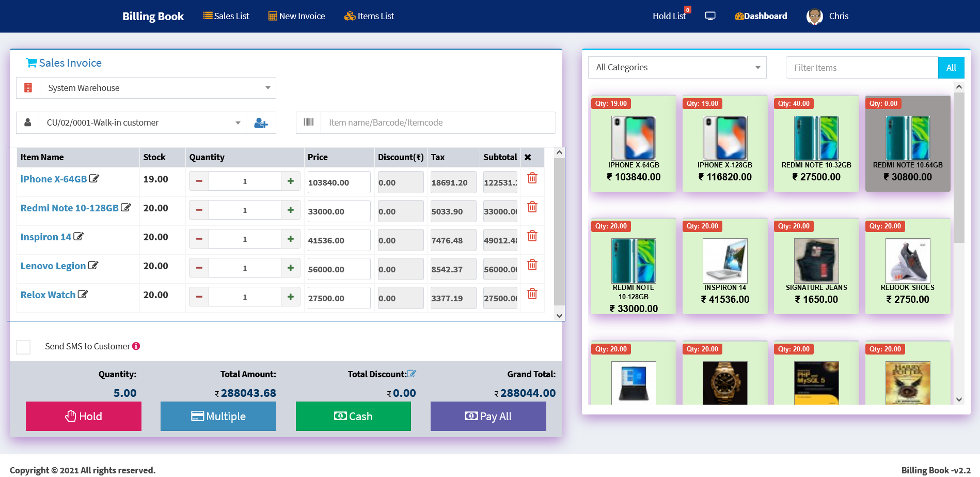Click the warehouse building icon

point(28,88)
